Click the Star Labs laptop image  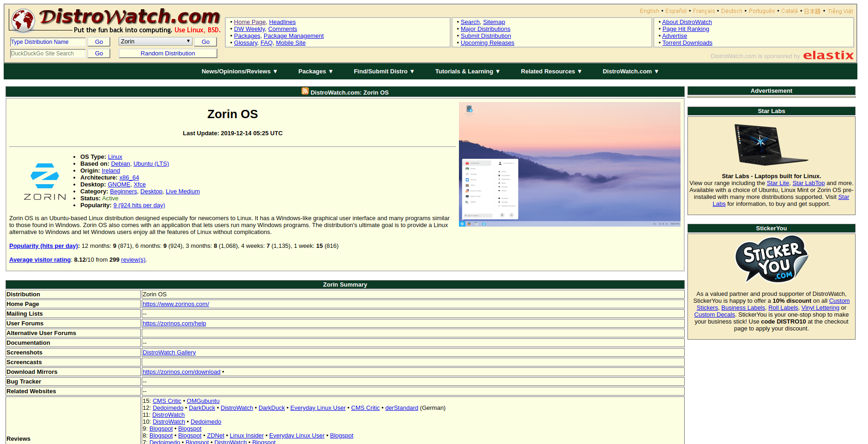click(x=771, y=144)
